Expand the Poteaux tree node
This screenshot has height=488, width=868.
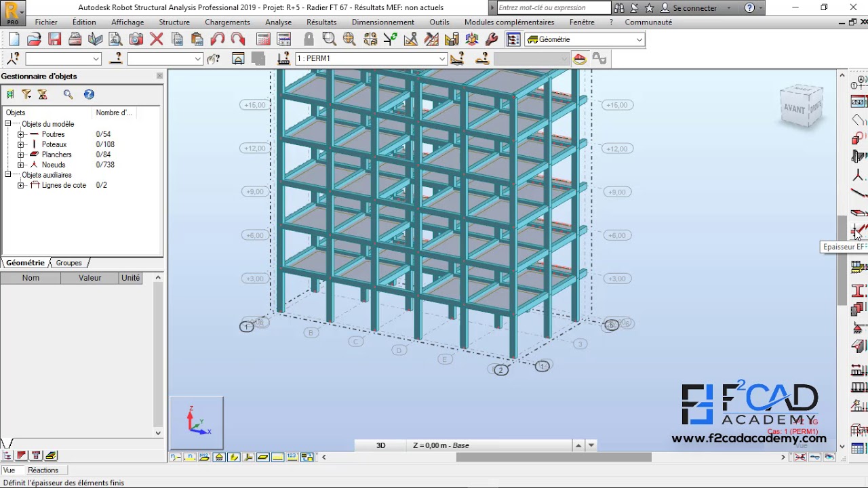coord(20,144)
